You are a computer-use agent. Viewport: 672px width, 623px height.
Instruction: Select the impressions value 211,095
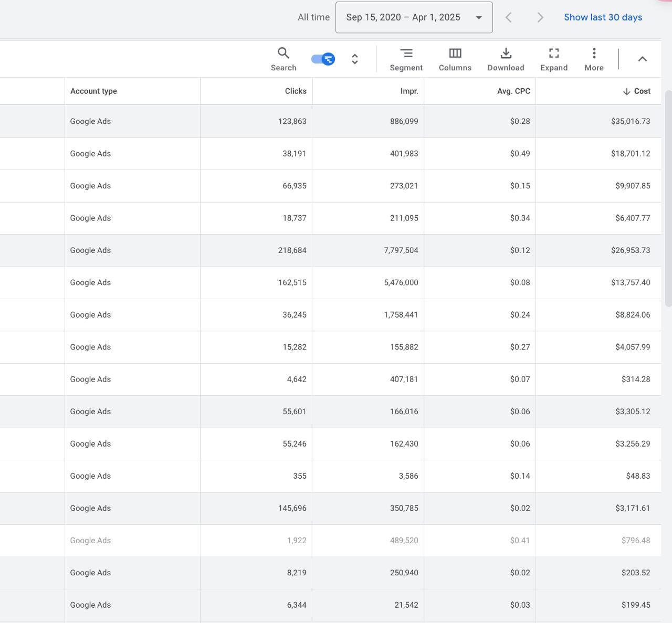404,218
